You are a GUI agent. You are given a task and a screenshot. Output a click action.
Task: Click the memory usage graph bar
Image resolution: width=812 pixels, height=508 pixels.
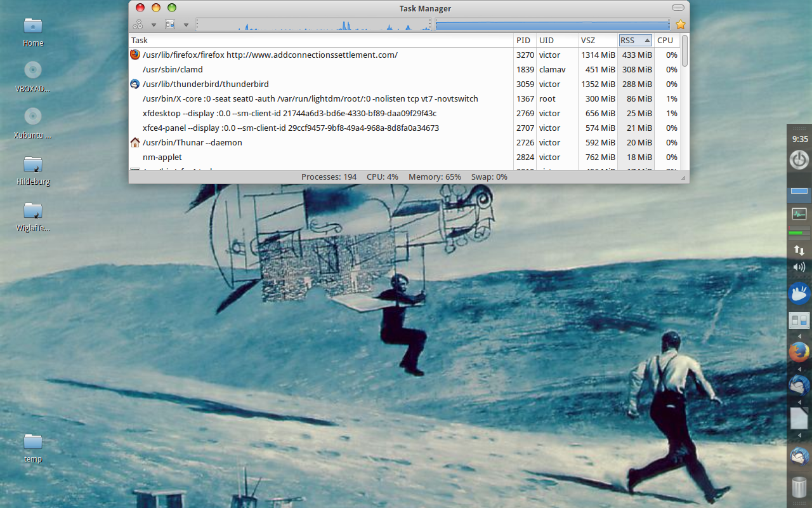pos(553,25)
